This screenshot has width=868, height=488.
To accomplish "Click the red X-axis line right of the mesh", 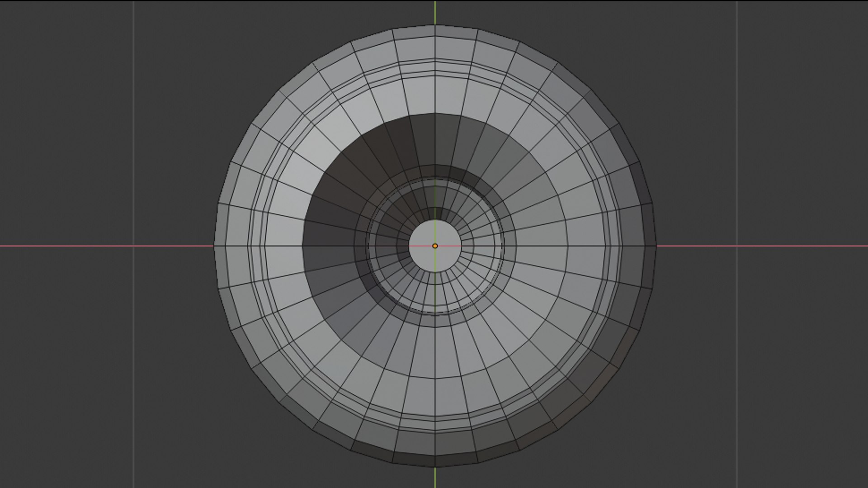I will click(x=762, y=246).
